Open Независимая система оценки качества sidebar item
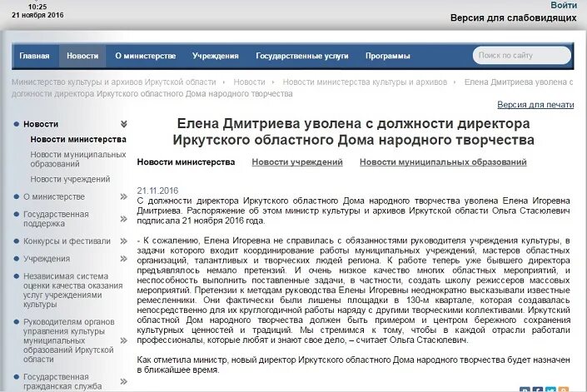The width and height of the screenshot is (587, 392). [73, 290]
